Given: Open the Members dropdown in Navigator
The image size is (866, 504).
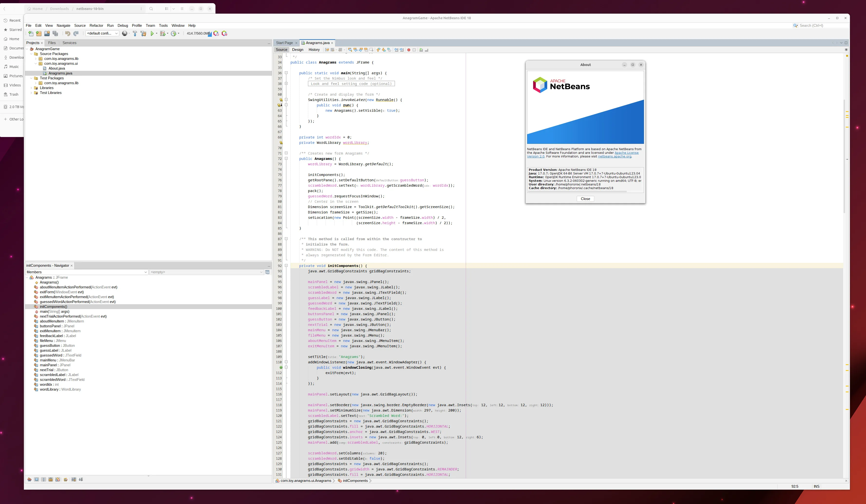Looking at the screenshot, I should [x=87, y=272].
